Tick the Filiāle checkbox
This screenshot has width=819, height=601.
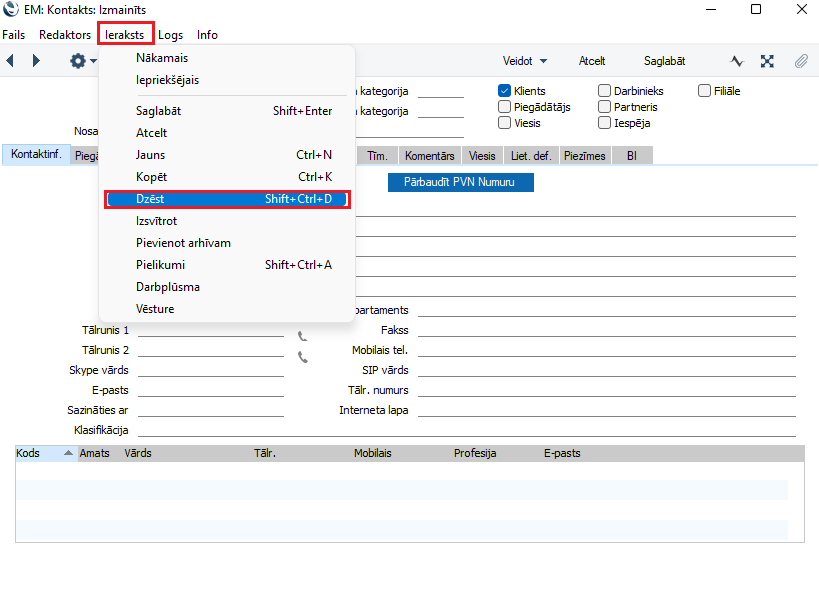pyautogui.click(x=705, y=91)
